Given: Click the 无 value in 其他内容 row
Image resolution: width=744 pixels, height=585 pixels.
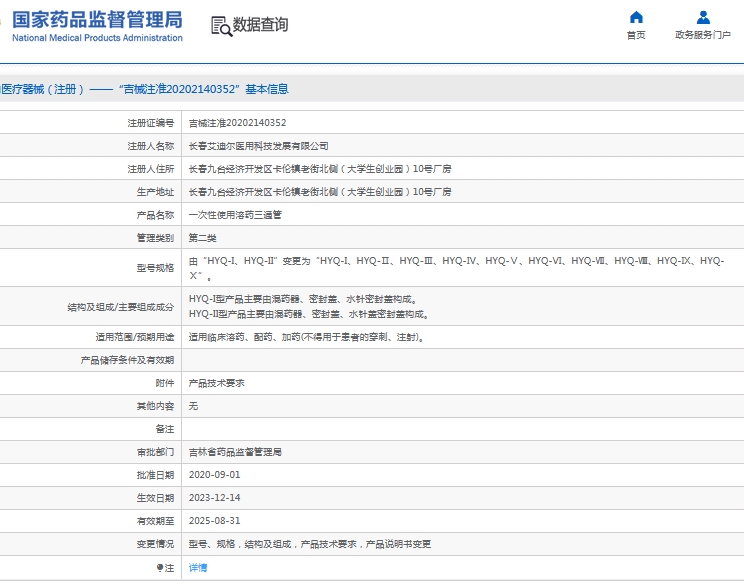Looking at the screenshot, I should [x=193, y=406].
